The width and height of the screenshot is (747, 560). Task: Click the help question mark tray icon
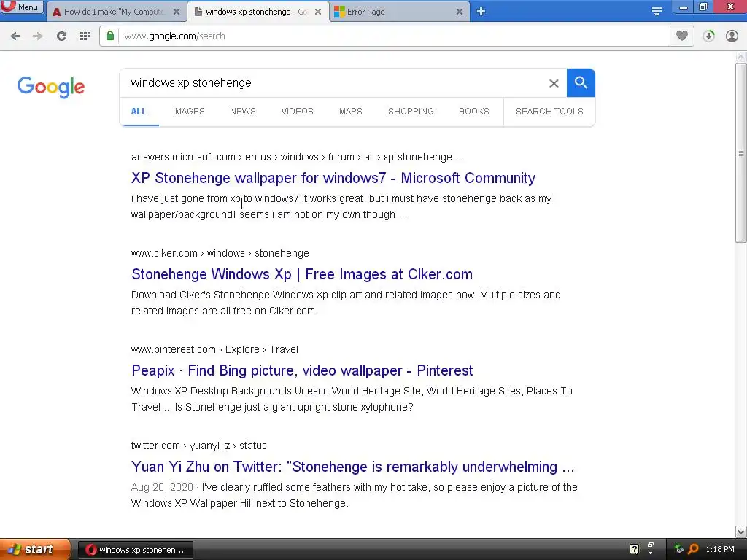(x=634, y=549)
